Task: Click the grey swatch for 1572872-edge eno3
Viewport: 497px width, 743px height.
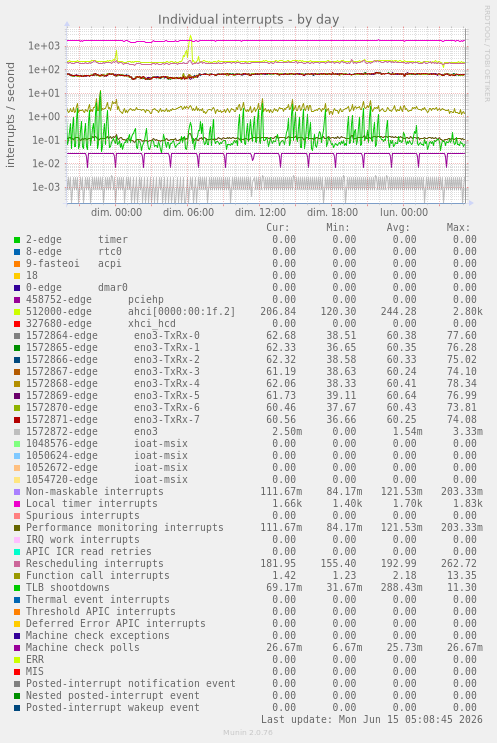Action: [17, 432]
